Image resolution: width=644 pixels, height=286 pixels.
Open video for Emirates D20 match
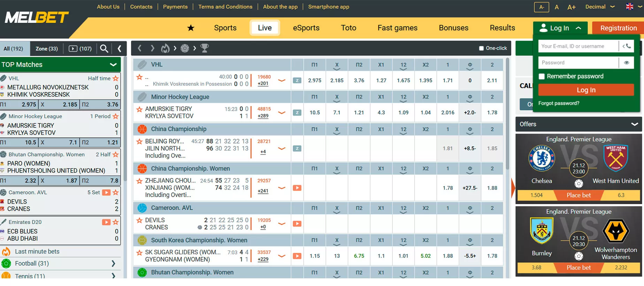[x=106, y=222]
